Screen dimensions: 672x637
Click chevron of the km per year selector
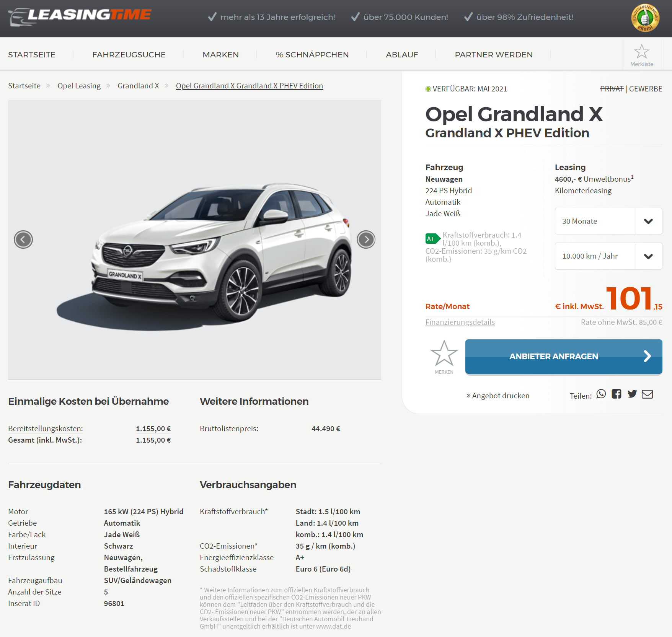click(649, 256)
